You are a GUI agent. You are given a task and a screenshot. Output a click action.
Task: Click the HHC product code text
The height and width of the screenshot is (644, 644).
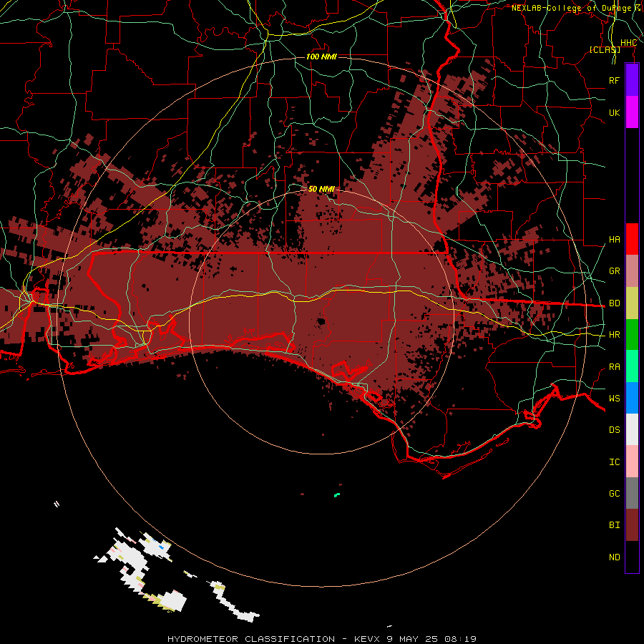click(628, 43)
